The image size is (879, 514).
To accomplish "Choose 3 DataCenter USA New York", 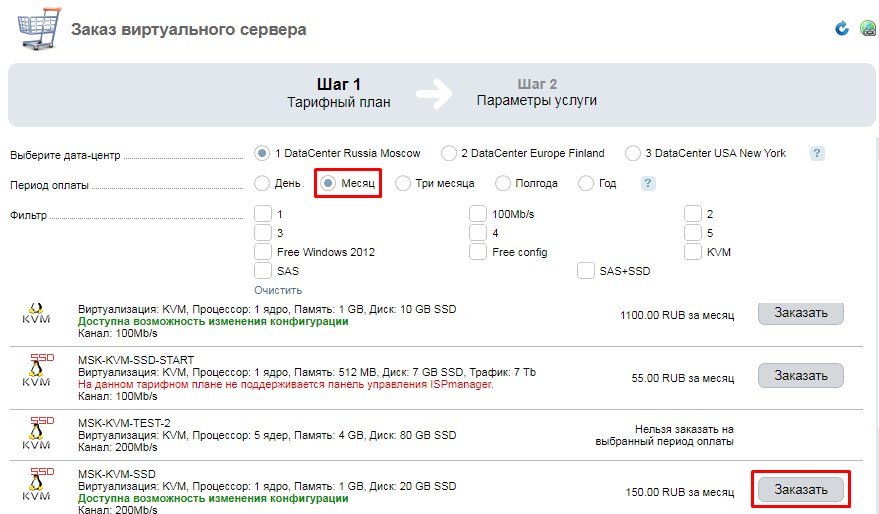I will point(633,154).
